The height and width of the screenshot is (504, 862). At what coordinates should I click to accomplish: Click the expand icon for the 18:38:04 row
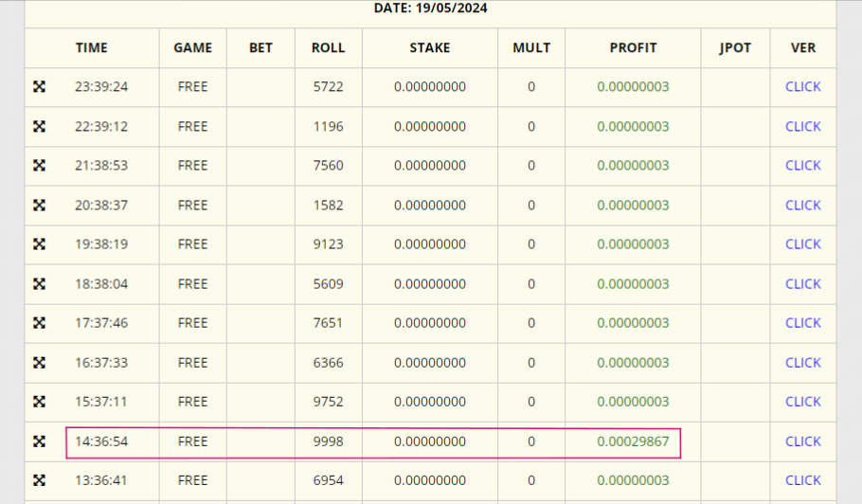point(39,283)
